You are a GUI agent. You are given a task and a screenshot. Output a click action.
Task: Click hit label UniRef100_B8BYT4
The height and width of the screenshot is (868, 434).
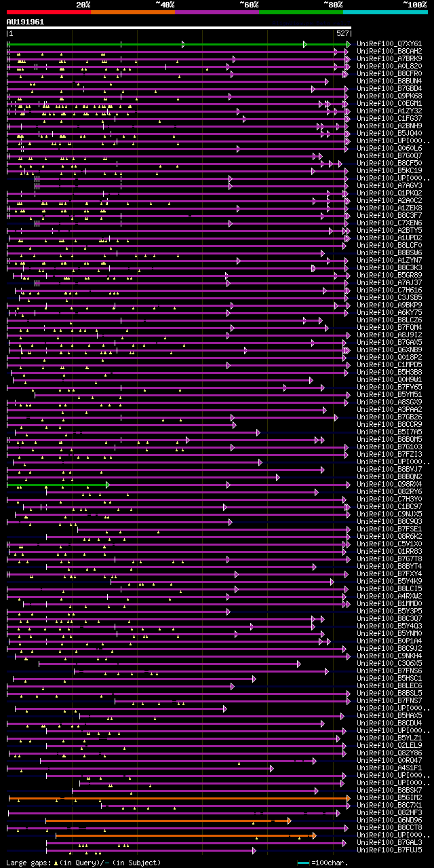389,567
